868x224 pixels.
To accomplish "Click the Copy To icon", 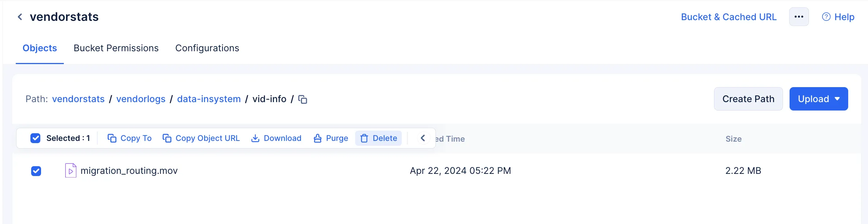I will (112, 138).
